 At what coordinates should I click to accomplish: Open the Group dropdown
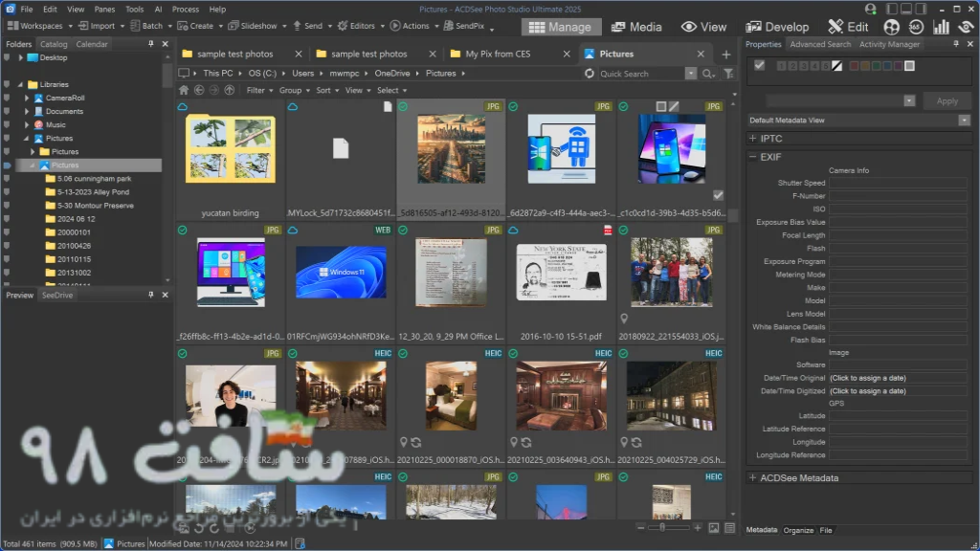point(294,90)
